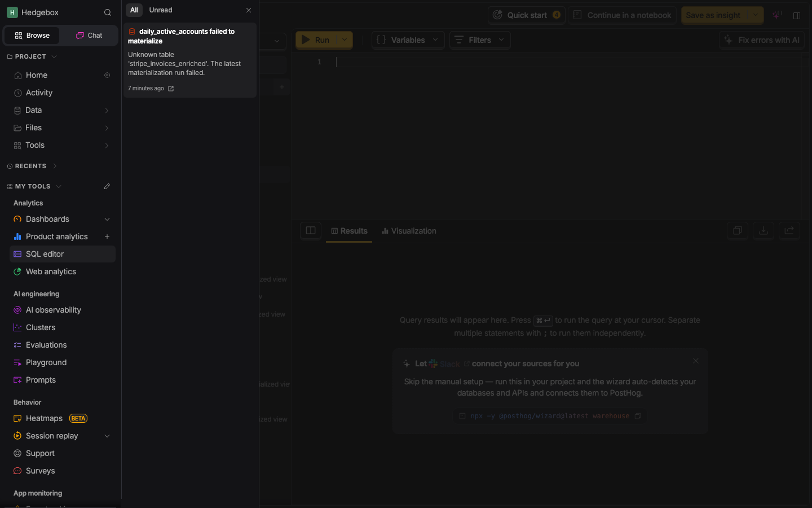
Task: Open Product analytics
Action: 56,237
